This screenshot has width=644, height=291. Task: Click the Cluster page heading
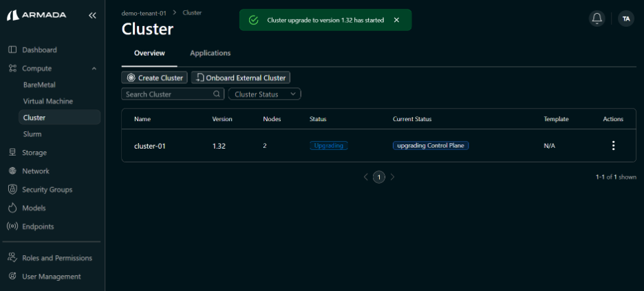(147, 30)
